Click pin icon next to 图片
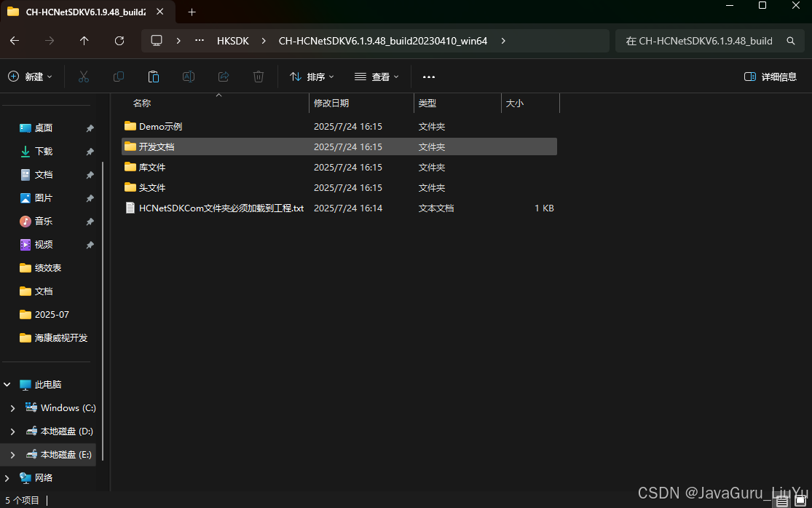The height and width of the screenshot is (508, 812). pos(90,198)
